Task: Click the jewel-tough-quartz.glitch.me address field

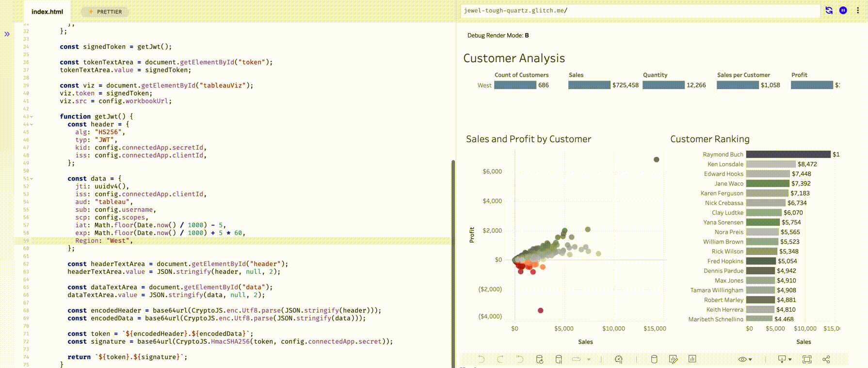Action: coord(640,10)
